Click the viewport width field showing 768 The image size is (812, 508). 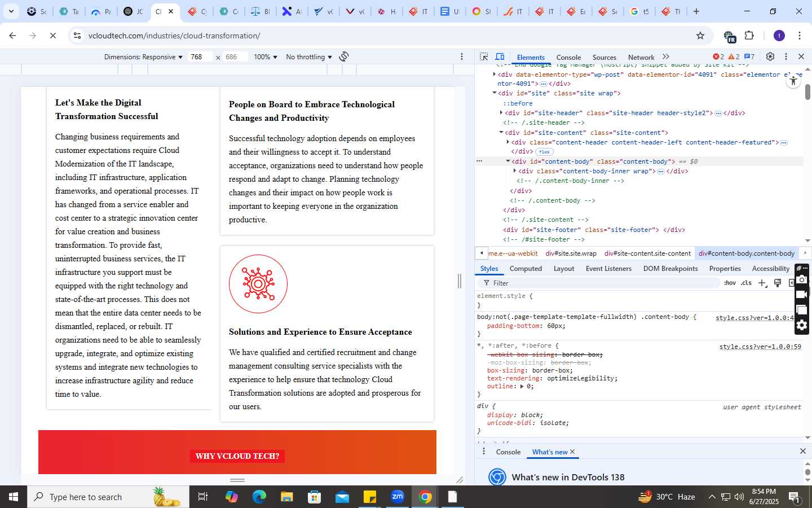(200, 57)
